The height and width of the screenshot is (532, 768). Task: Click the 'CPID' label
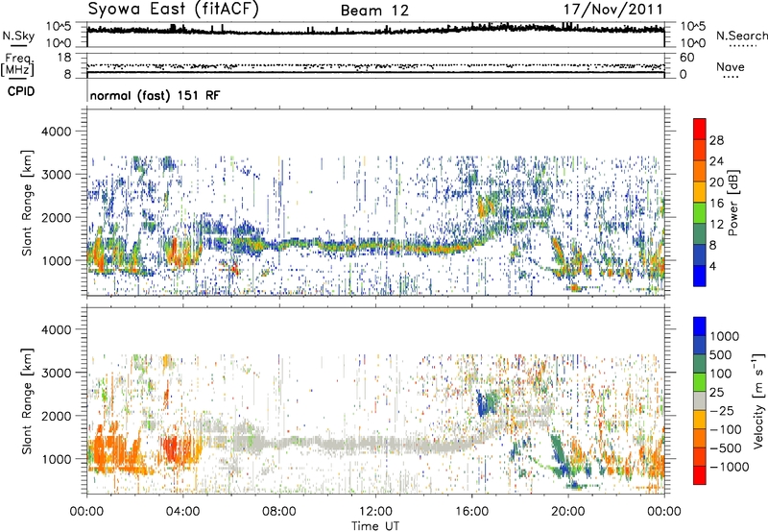point(21,91)
